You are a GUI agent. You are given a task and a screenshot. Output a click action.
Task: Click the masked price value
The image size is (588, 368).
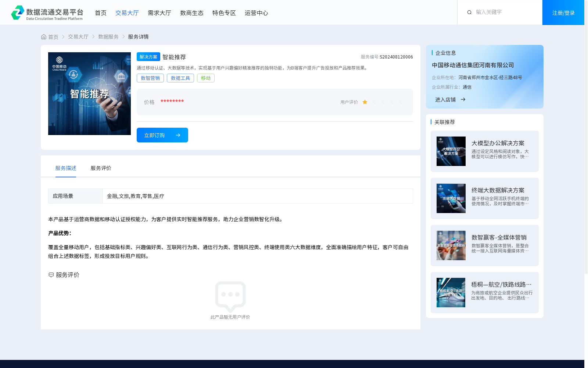pos(172,101)
